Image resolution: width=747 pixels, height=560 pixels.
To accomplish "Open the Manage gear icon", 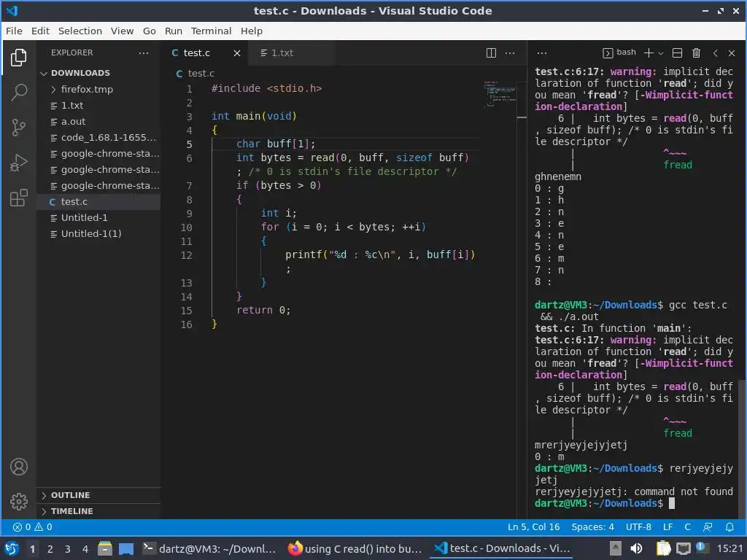I will (18, 502).
